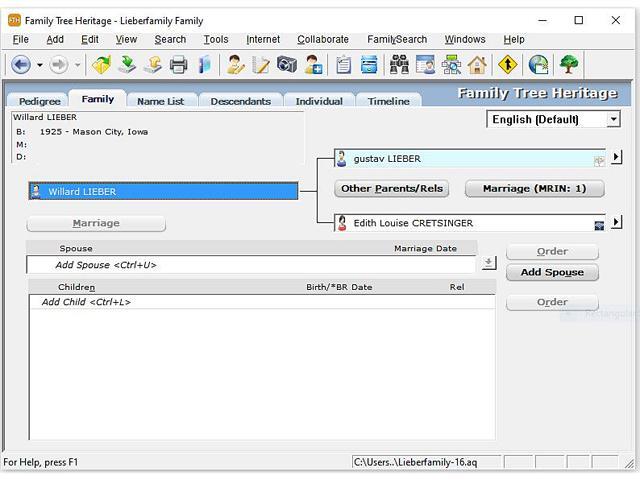Open the English (Default) language dropdown
This screenshot has height=480, width=640.
point(553,119)
